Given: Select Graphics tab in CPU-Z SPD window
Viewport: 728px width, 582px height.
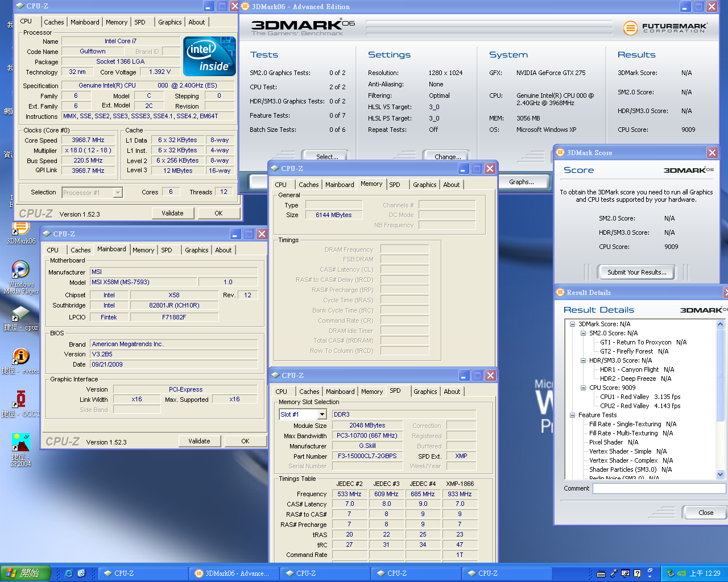Looking at the screenshot, I should (425, 392).
